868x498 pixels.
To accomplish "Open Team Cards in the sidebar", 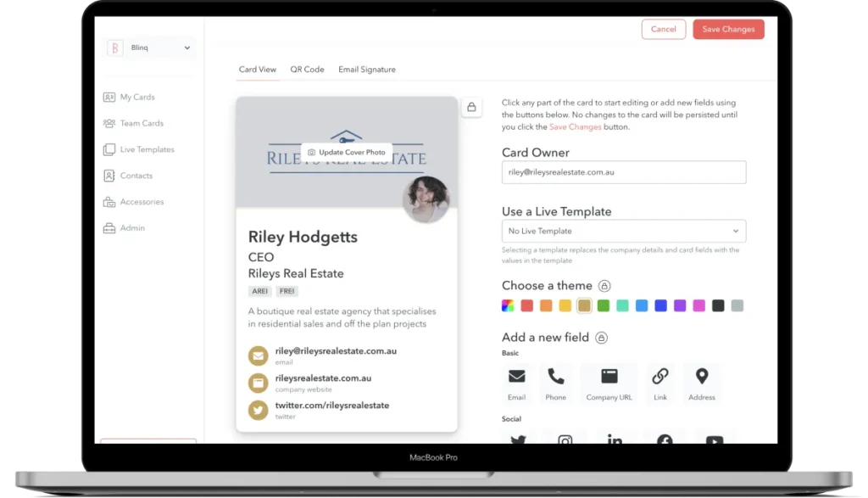I will click(x=141, y=123).
